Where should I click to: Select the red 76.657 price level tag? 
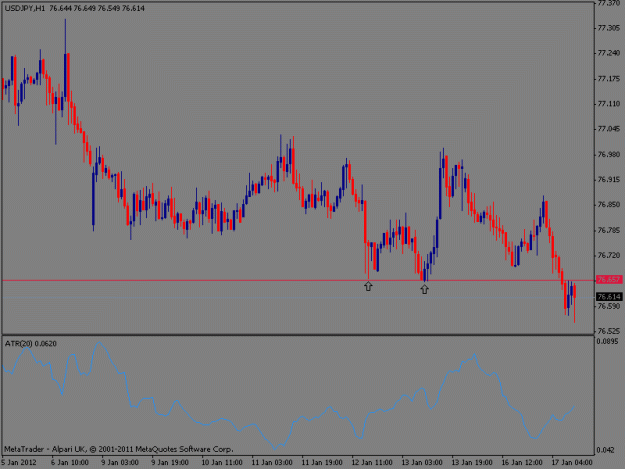pyautogui.click(x=609, y=280)
